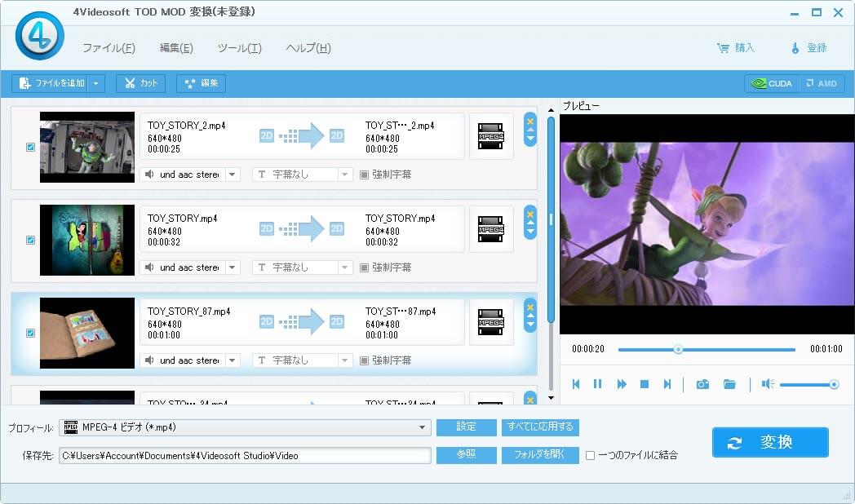
Task: Move TOY_STORY_2.mp4 down in list
Action: (530, 139)
